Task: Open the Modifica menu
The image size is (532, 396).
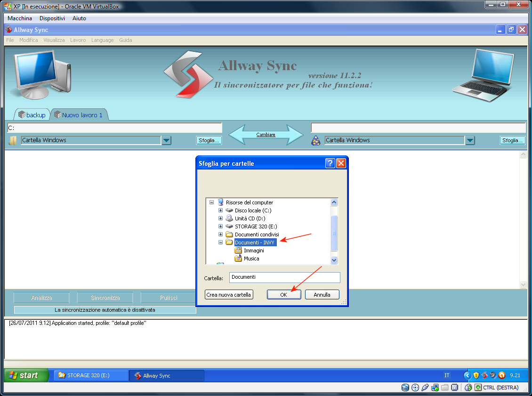Action: [29, 40]
